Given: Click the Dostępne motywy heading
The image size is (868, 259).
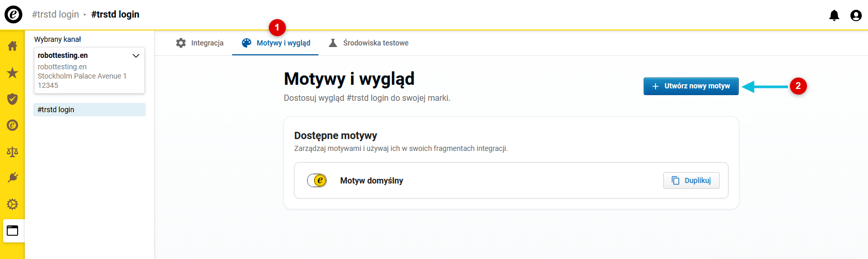Looking at the screenshot, I should coord(336,135).
